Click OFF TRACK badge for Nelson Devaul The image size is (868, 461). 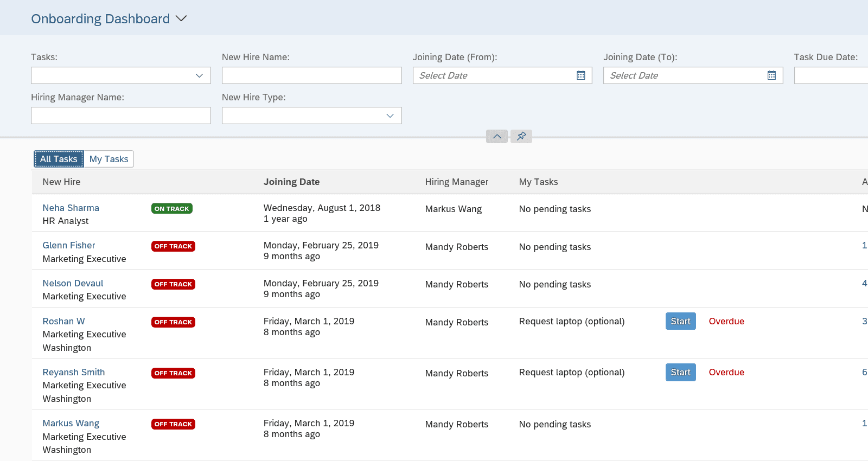pyautogui.click(x=173, y=284)
